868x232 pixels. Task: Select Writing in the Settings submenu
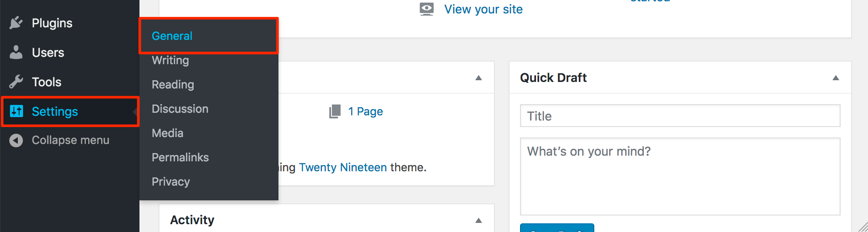[170, 60]
